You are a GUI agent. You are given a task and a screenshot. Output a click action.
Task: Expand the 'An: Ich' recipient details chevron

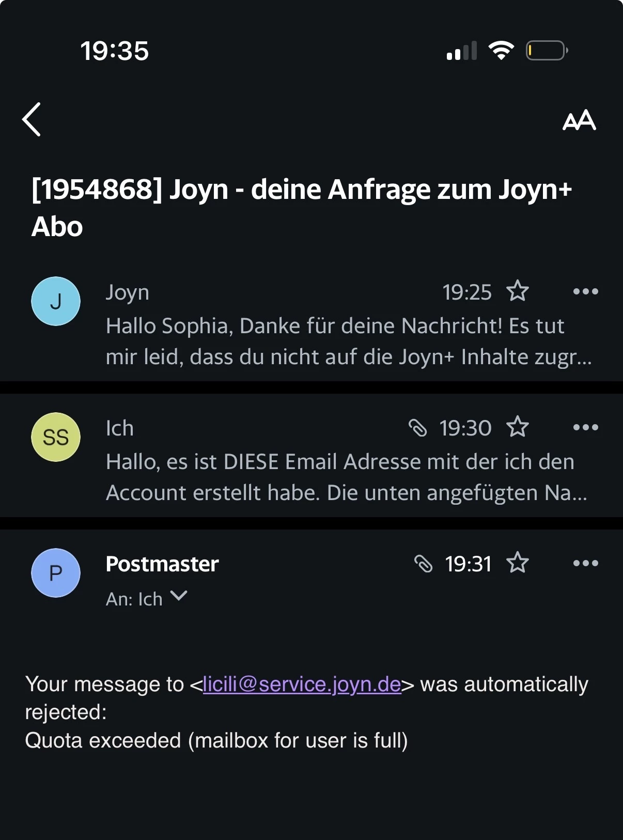coord(179,596)
